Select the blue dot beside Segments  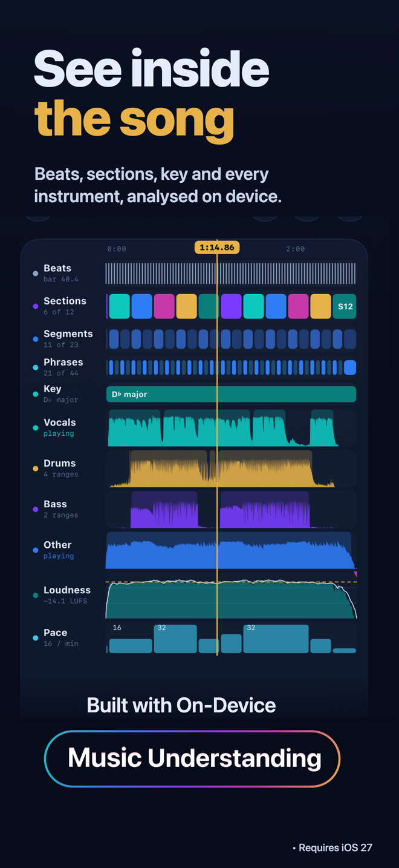(36, 339)
